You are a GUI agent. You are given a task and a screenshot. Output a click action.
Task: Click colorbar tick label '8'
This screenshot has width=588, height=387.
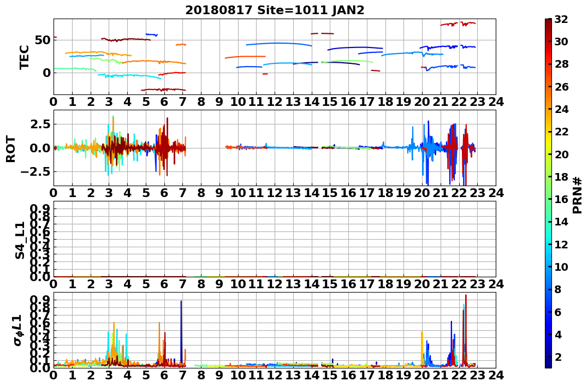pos(558,289)
